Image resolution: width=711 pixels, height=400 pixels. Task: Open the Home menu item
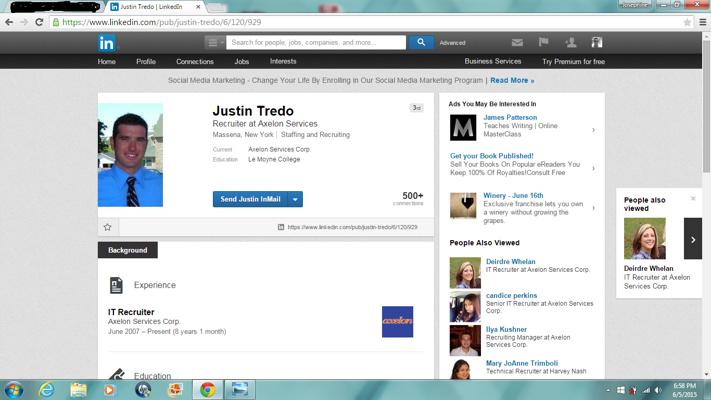point(107,61)
